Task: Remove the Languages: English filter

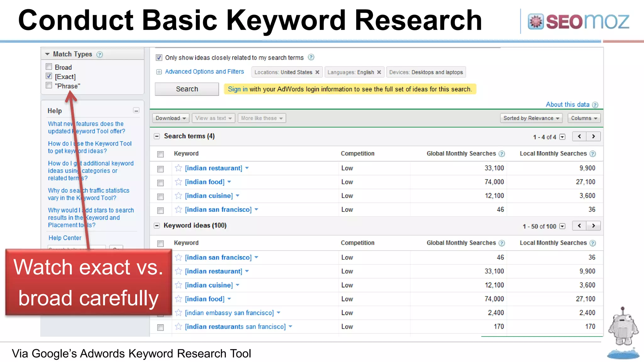Action: click(379, 72)
